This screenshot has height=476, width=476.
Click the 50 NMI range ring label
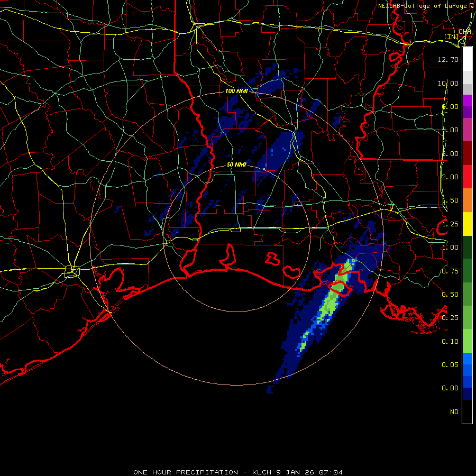click(x=236, y=164)
